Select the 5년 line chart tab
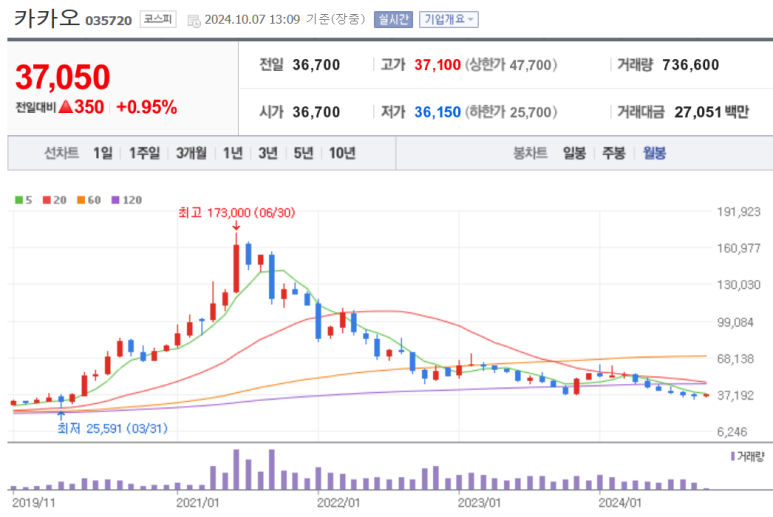This screenshot has width=773, height=517. (304, 153)
